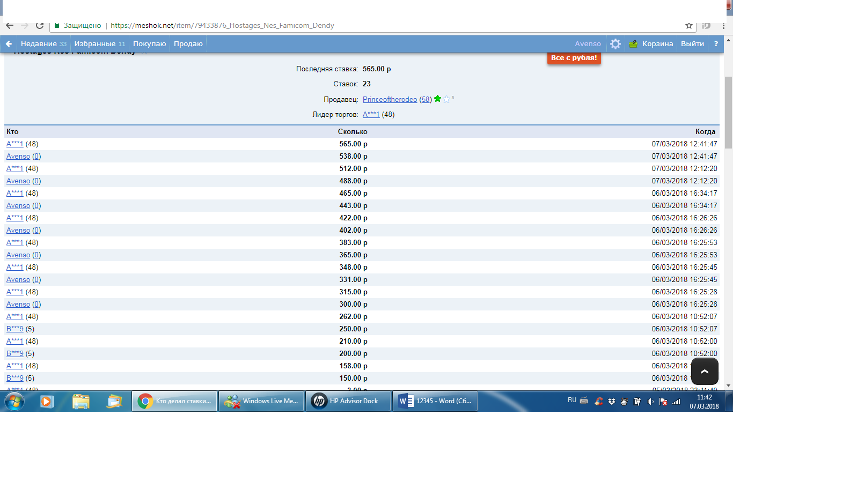This screenshot has width=850, height=504.
Task: Open the network signal tray icon
Action: click(x=677, y=402)
